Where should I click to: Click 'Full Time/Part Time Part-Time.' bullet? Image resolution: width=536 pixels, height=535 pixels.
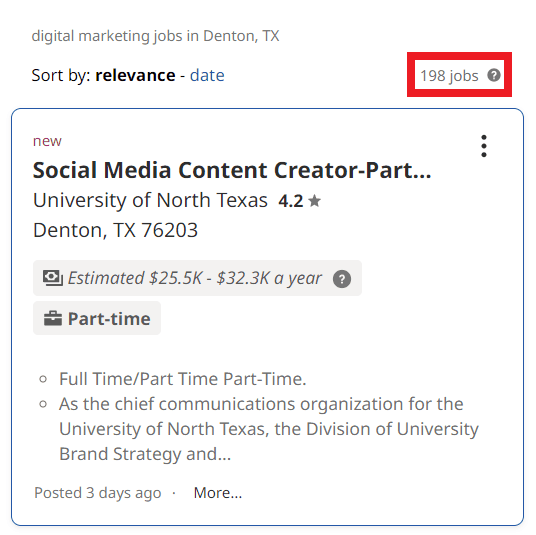pos(183,379)
